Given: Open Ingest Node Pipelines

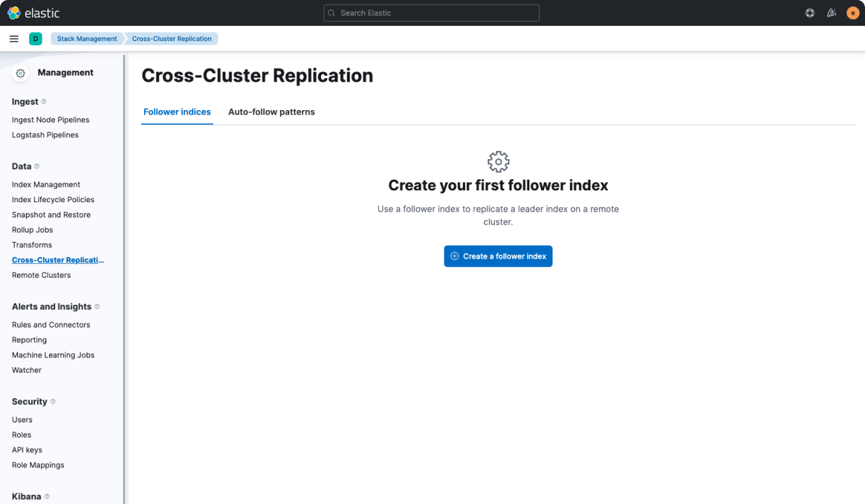Looking at the screenshot, I should click(x=50, y=119).
